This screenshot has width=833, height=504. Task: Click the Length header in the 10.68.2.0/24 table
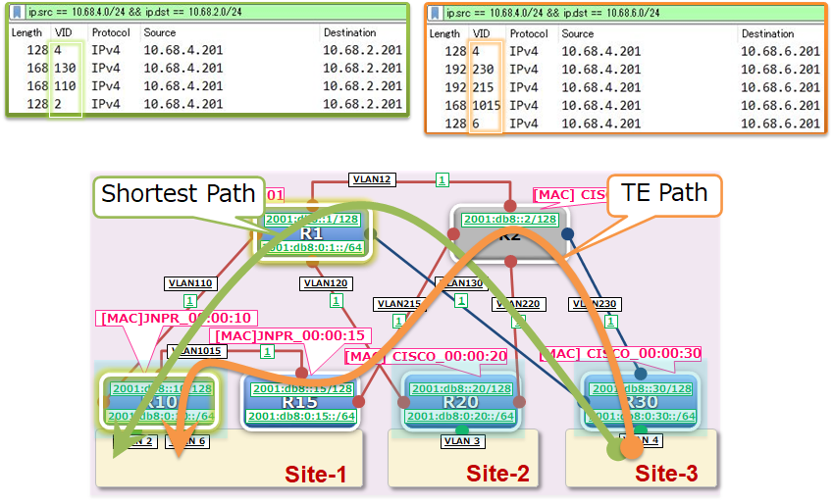point(26,32)
